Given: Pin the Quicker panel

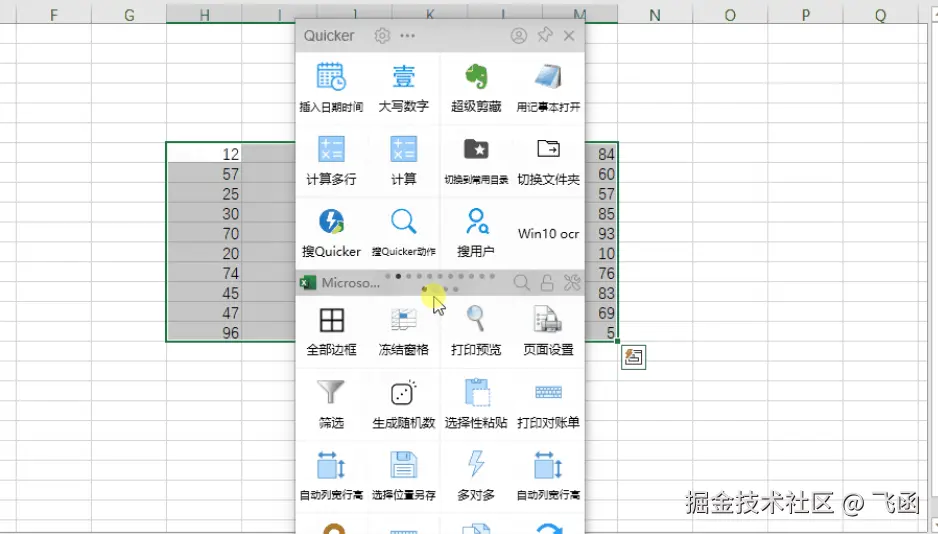Looking at the screenshot, I should pyautogui.click(x=544, y=35).
